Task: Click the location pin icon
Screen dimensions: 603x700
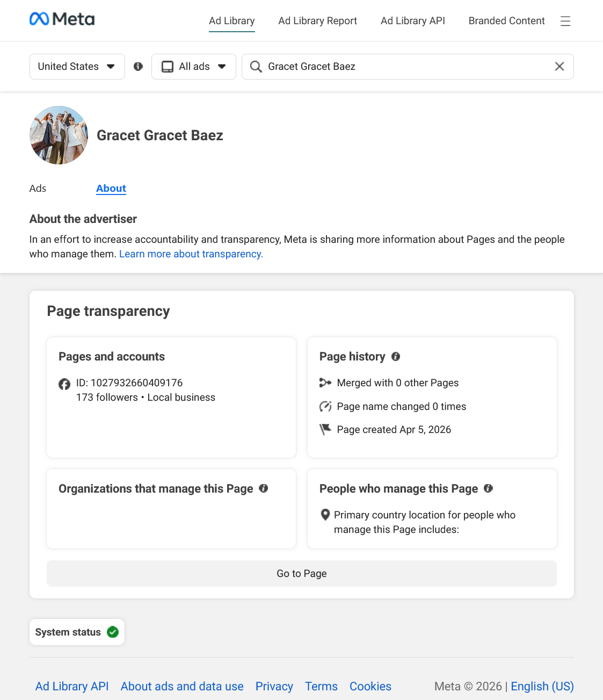Action: coord(325,515)
